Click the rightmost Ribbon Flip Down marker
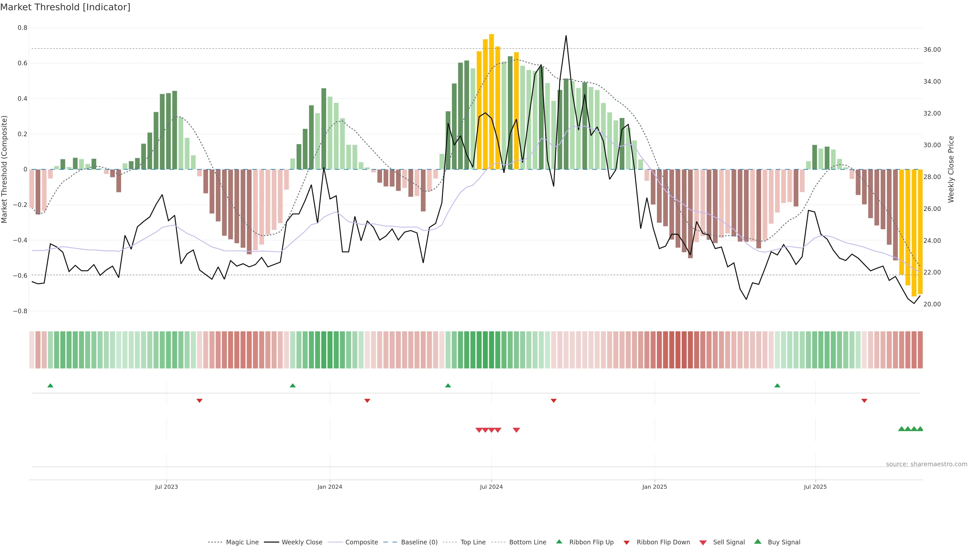 [864, 400]
